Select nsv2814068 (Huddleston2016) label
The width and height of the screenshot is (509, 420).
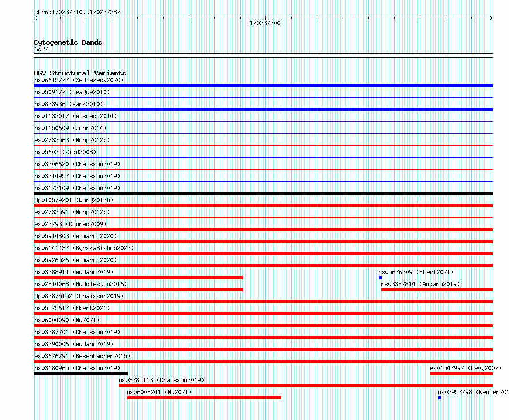pos(81,284)
